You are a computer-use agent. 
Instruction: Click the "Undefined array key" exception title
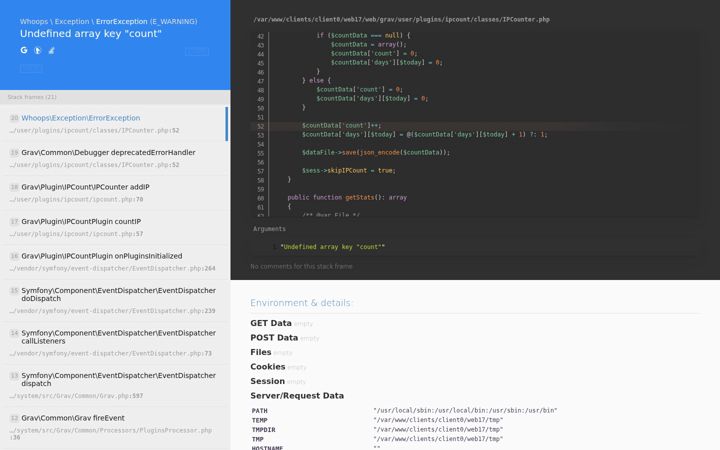[90, 34]
